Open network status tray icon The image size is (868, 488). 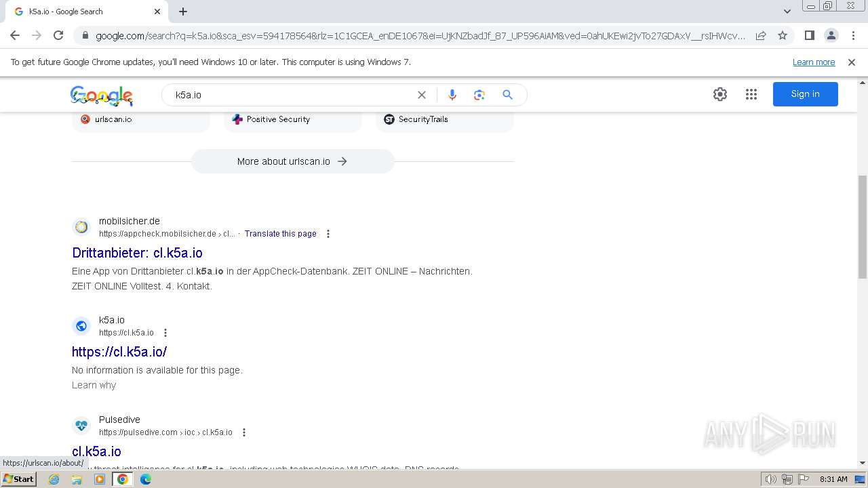tap(787, 479)
